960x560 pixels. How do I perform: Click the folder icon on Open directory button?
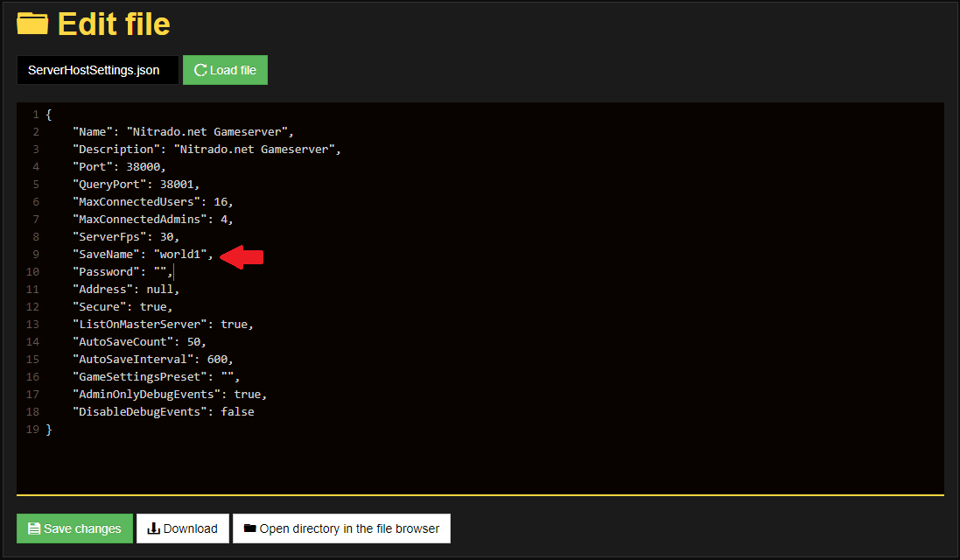click(x=249, y=528)
